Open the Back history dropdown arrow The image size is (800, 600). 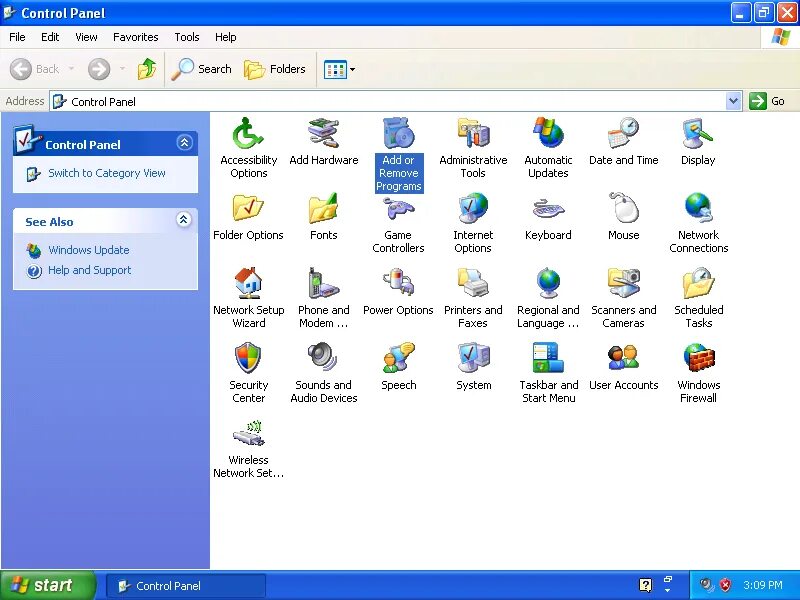71,69
